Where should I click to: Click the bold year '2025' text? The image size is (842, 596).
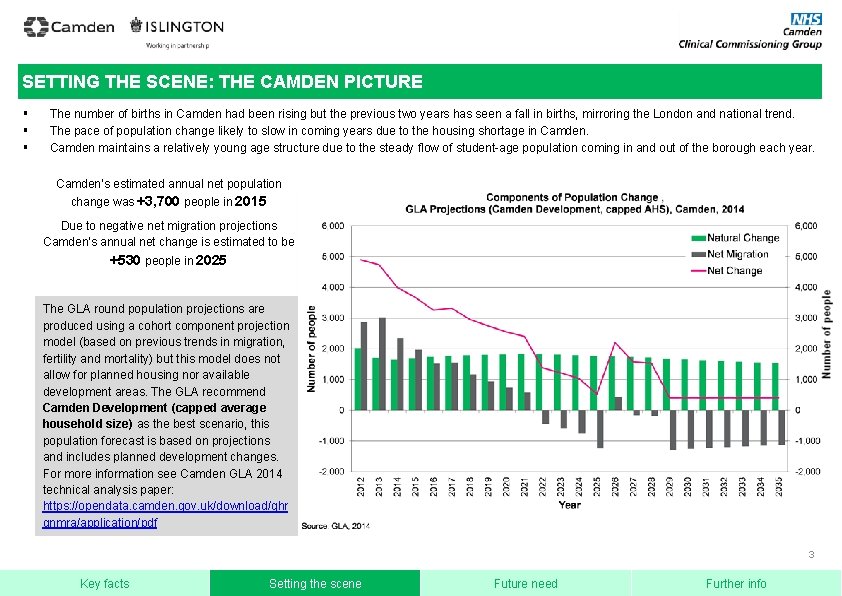(x=211, y=260)
